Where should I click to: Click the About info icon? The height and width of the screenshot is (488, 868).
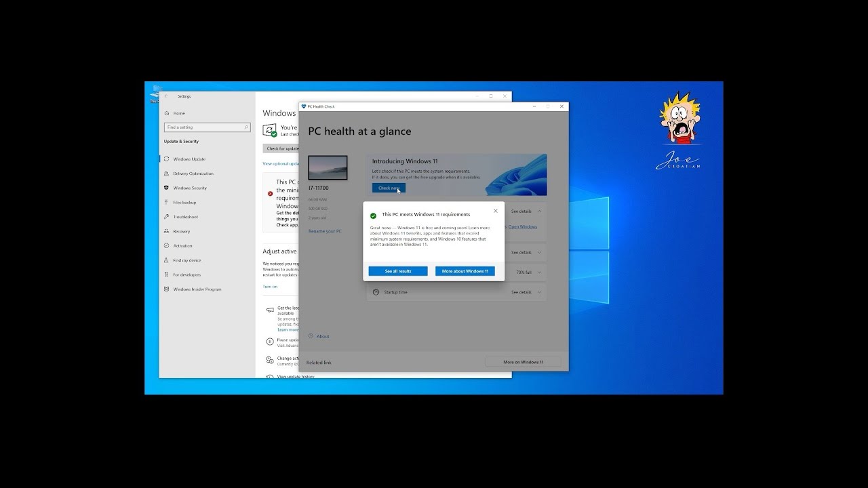311,336
